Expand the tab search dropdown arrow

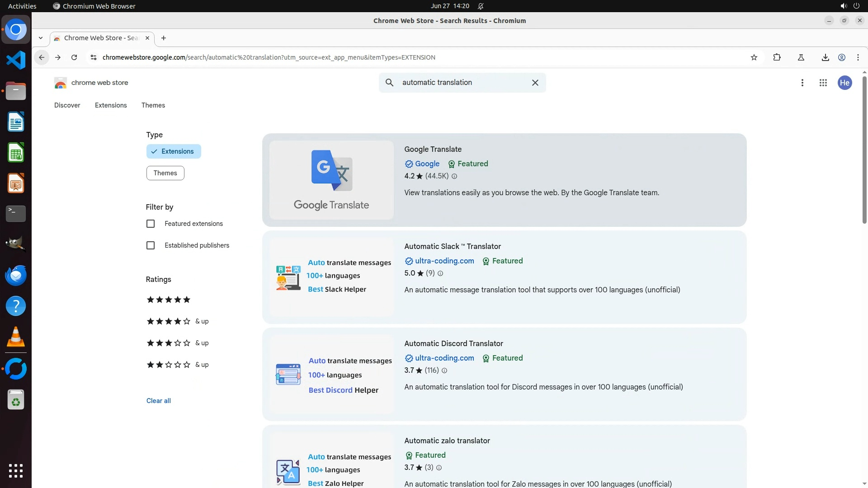[x=41, y=38]
